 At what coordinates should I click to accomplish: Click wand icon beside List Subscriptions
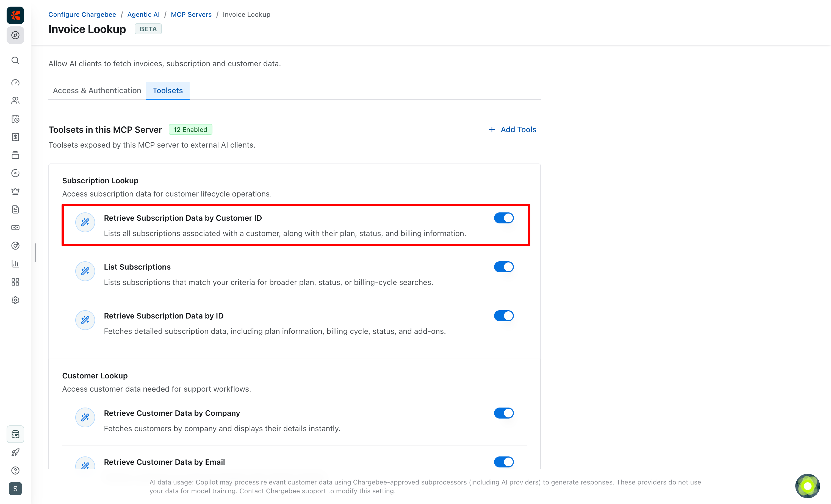tap(85, 271)
